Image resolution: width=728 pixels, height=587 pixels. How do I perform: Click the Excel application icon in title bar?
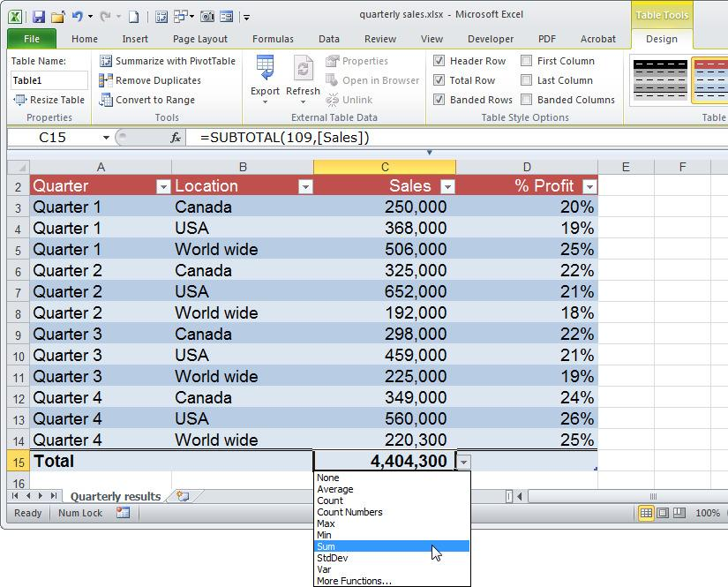tap(15, 17)
